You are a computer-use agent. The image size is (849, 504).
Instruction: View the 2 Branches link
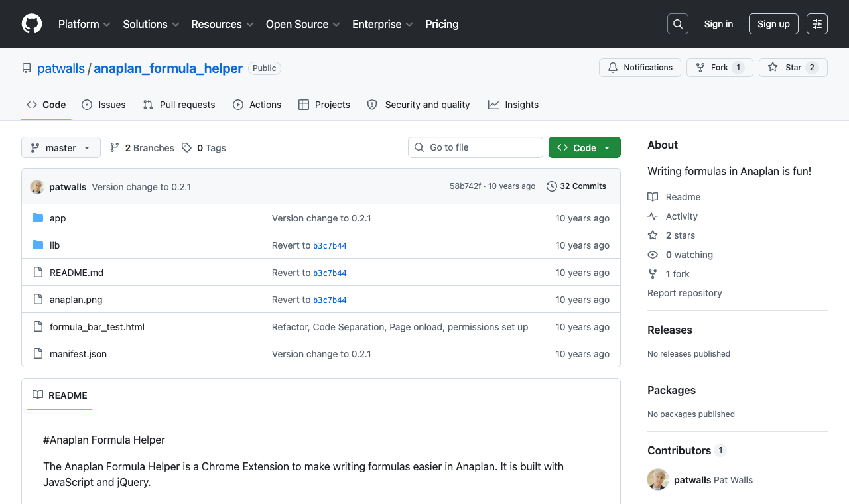tap(142, 148)
